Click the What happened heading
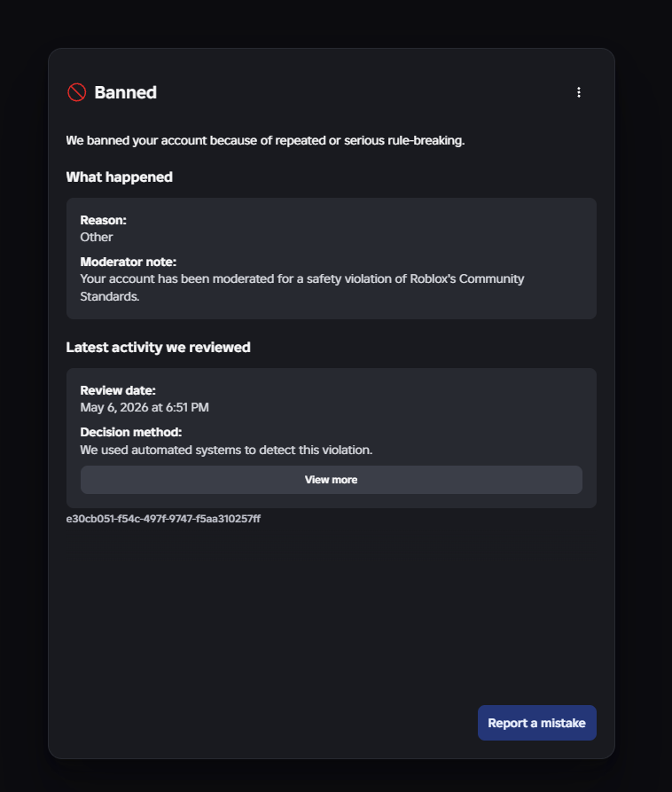672x792 pixels. pos(119,176)
